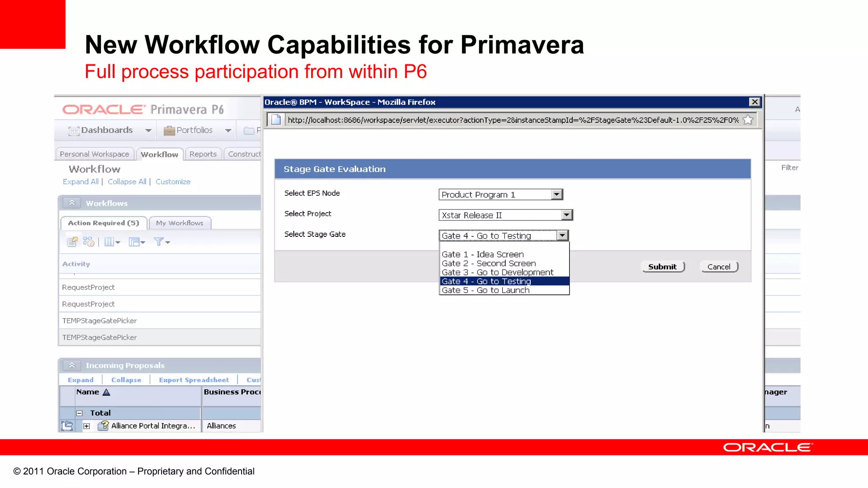Collapse the Incoming Proposals panel chevron
868x488 pixels.
coord(72,365)
